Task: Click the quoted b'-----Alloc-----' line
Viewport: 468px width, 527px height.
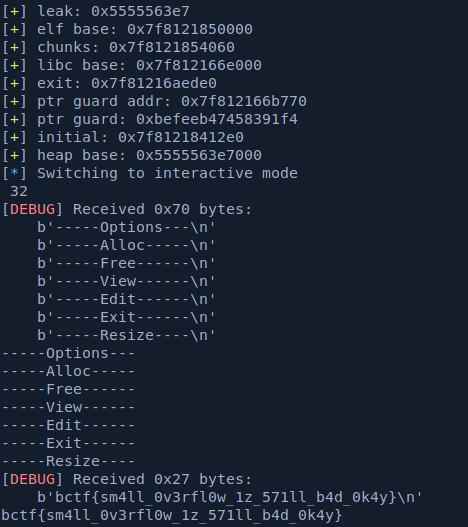Action: [126, 245]
